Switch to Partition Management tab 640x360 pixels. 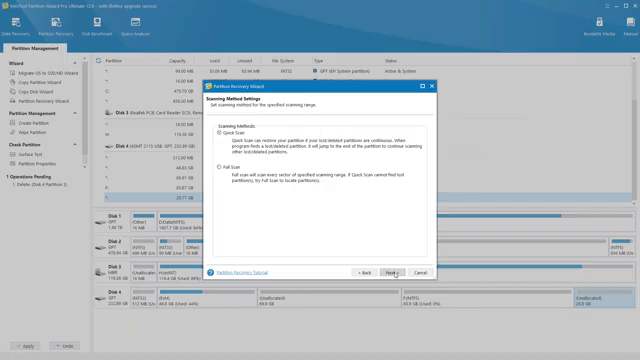pyautogui.click(x=35, y=48)
